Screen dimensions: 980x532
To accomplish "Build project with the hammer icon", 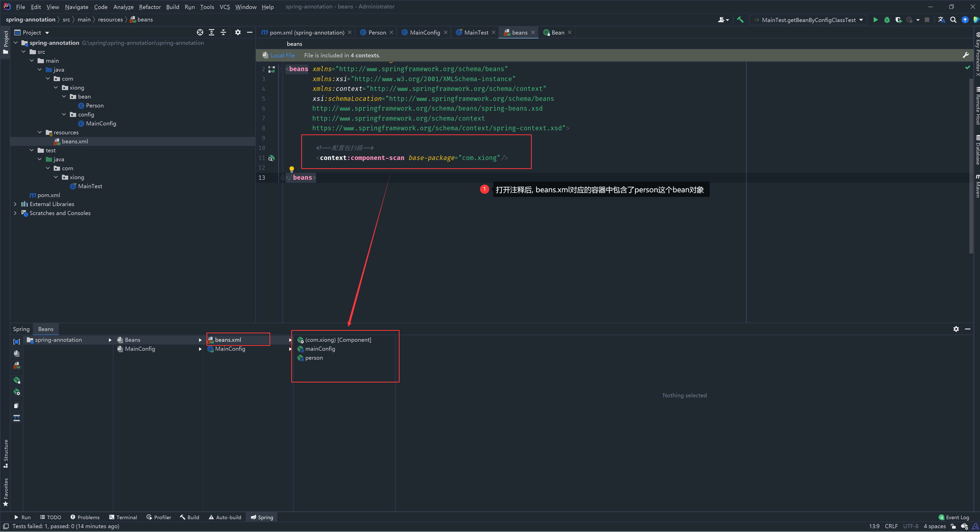I will coord(740,20).
